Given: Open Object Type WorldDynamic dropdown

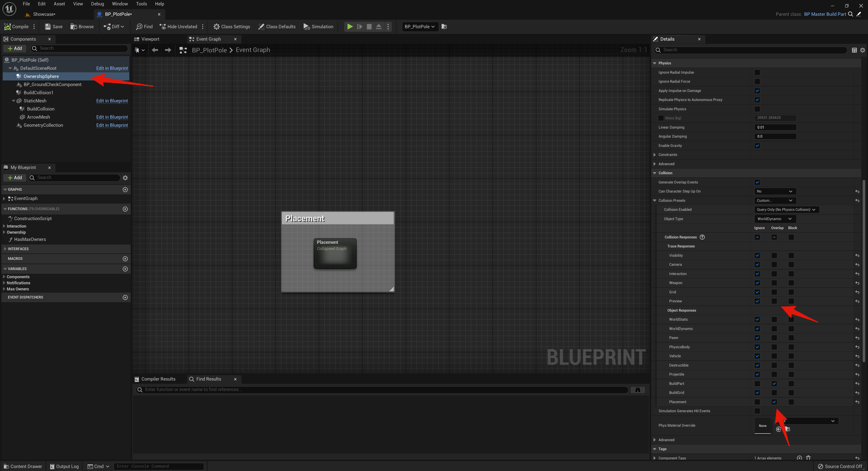Looking at the screenshot, I should (x=775, y=219).
